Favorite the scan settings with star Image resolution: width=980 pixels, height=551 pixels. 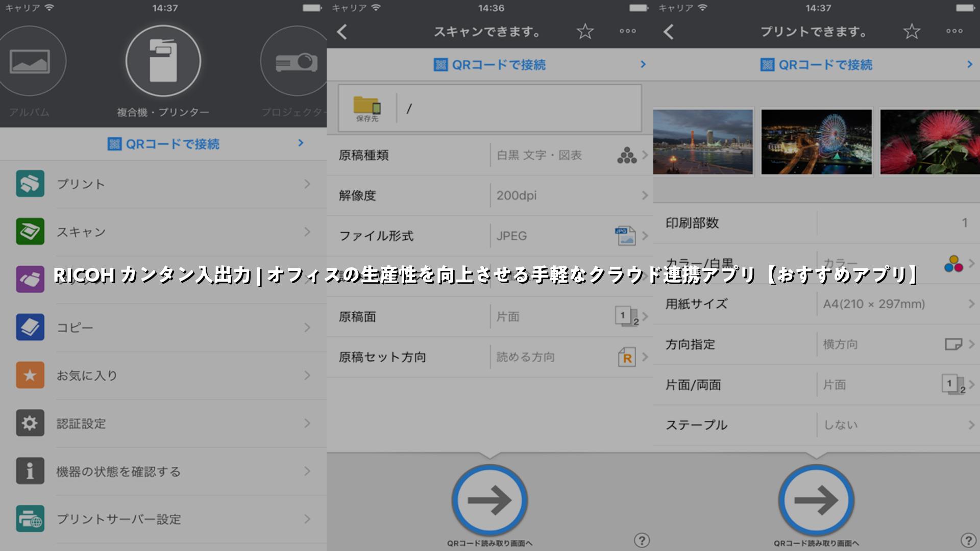pos(585,32)
